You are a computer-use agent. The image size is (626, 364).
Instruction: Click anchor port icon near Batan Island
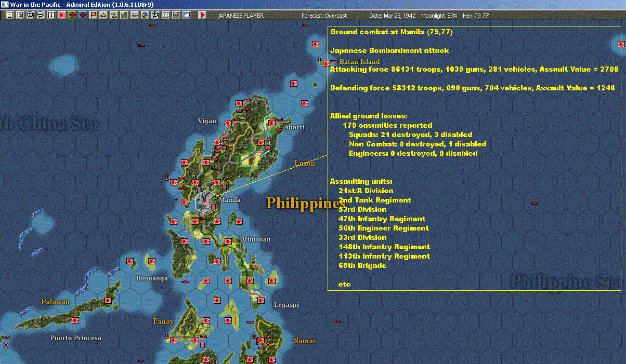coord(320,61)
